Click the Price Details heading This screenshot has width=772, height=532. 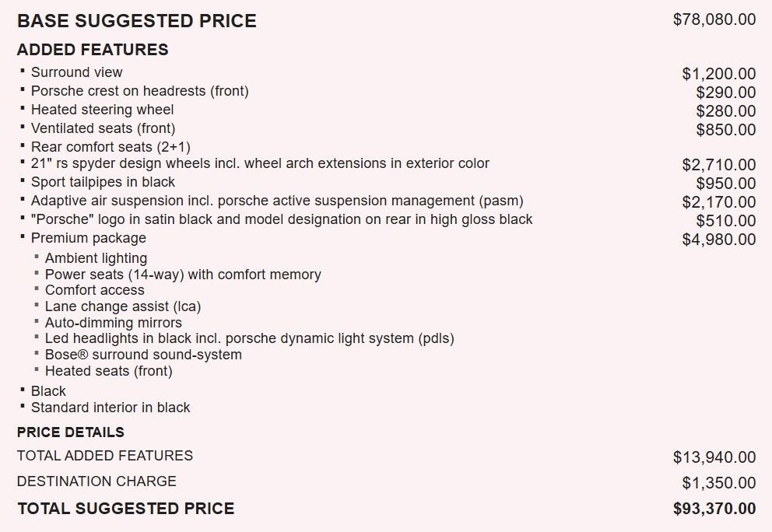point(70,432)
